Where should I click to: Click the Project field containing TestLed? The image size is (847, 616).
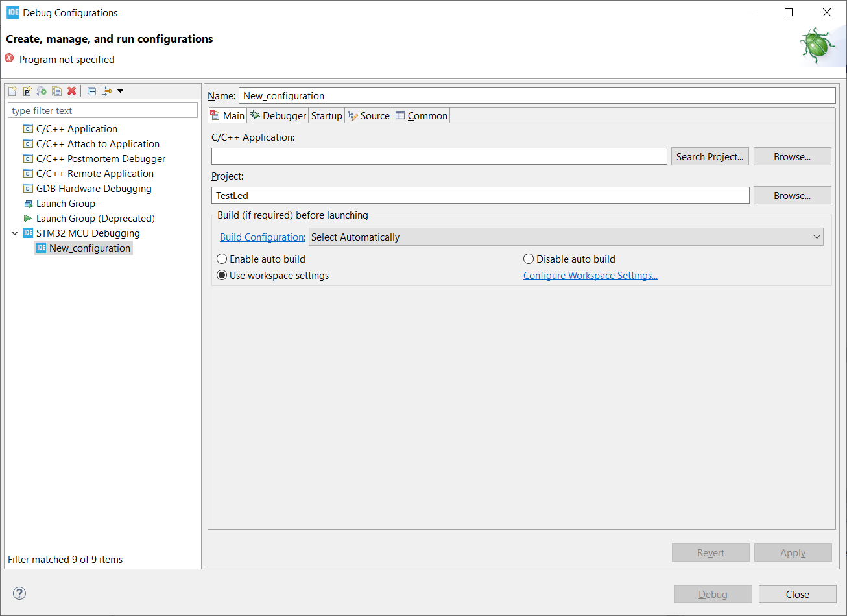tap(481, 195)
